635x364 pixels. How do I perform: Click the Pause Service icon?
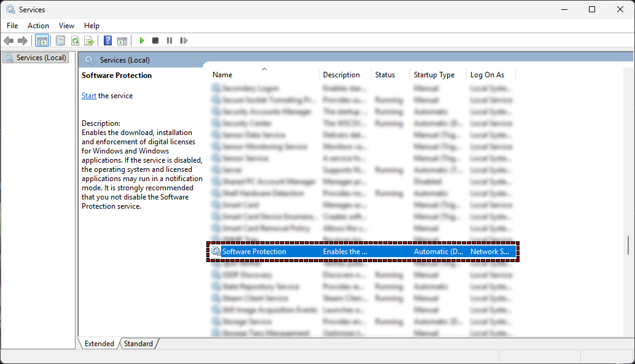(x=169, y=41)
